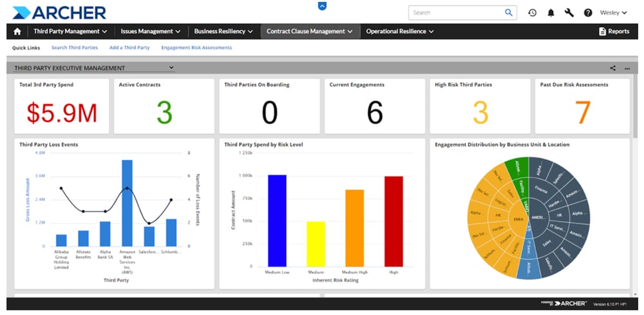This screenshot has height=315, width=644.
Task: Click the dashboard share icon
Action: point(612,68)
